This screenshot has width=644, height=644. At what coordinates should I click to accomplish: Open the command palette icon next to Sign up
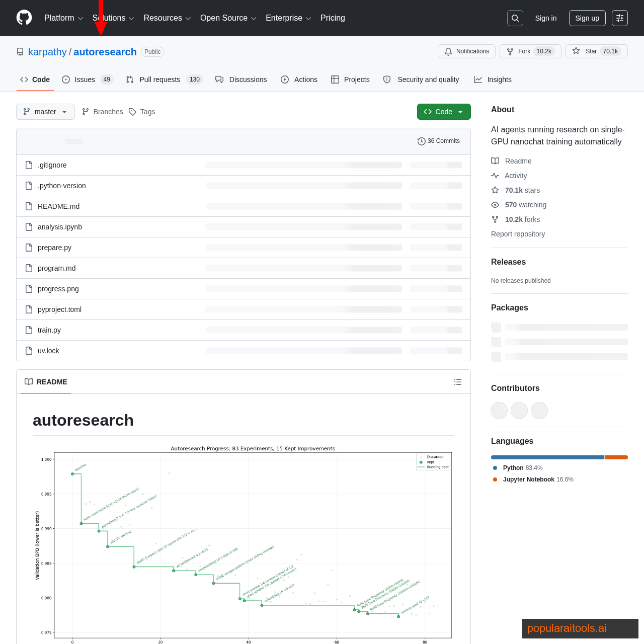(x=619, y=18)
